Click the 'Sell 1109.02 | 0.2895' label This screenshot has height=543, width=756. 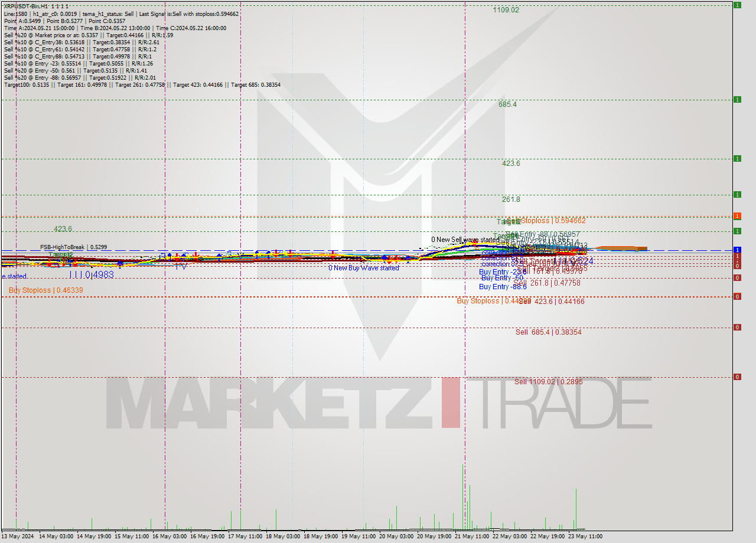[x=548, y=382]
